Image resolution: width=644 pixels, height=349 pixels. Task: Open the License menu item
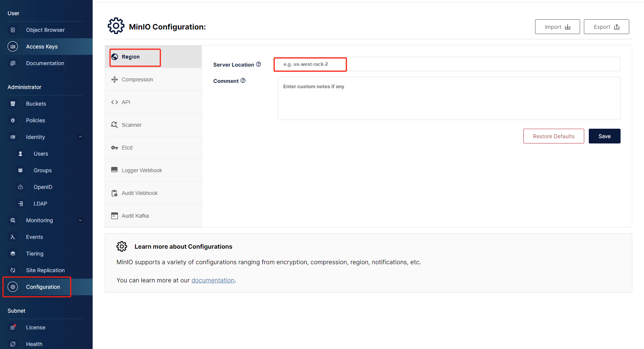click(x=46, y=327)
